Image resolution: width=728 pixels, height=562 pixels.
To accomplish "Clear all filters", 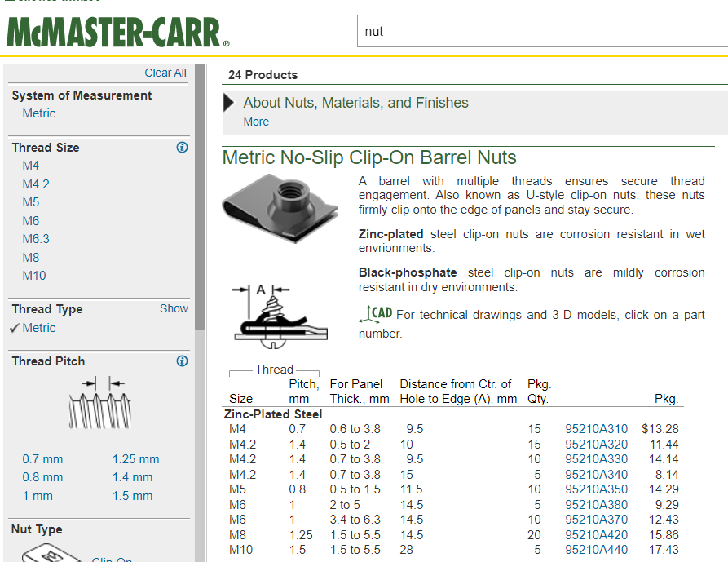I will [x=165, y=73].
